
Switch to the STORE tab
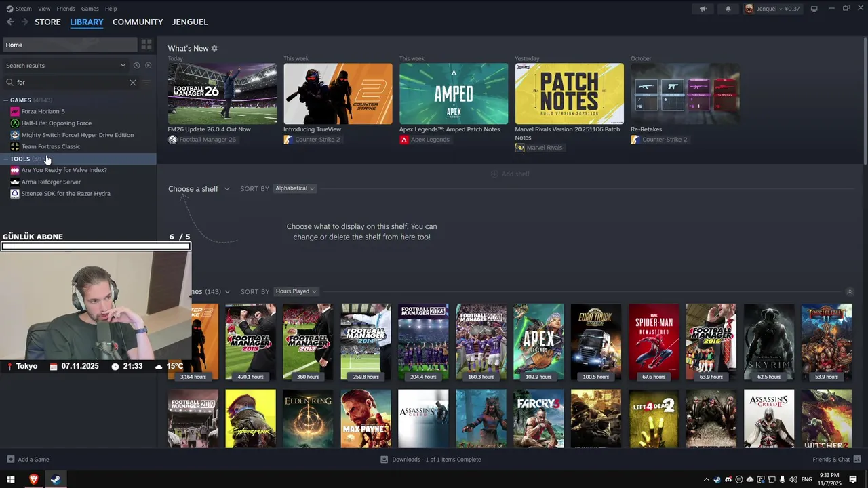click(47, 22)
